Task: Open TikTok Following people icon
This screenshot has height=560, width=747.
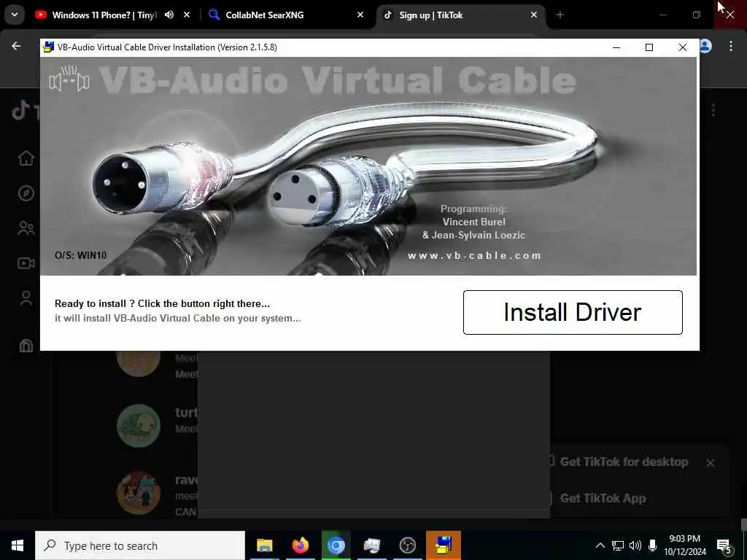Action: [26, 228]
